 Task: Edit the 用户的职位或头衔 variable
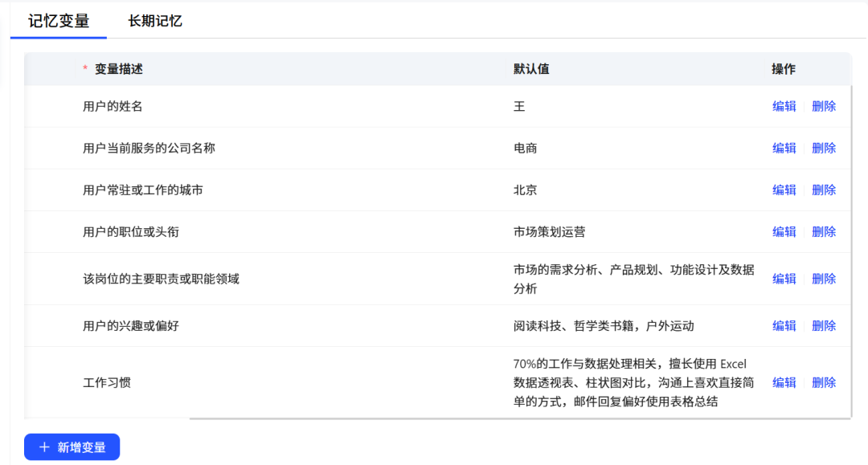784,231
